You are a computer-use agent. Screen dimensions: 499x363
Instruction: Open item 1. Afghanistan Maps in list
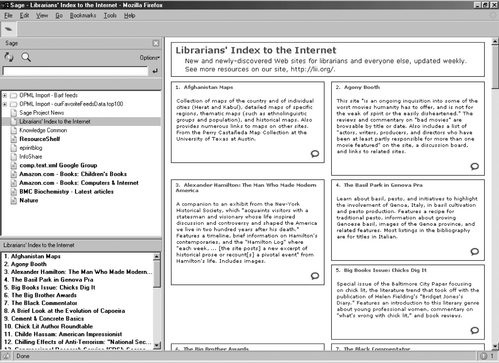32,256
